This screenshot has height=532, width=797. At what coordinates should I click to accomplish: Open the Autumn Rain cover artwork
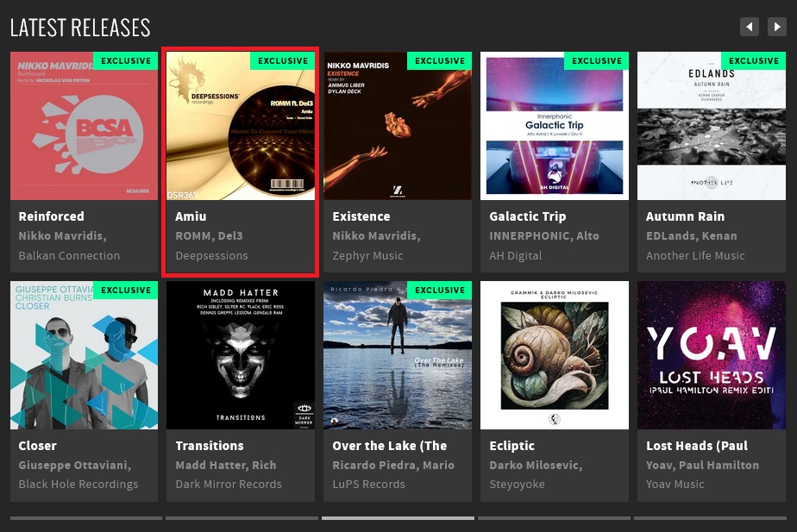pyautogui.click(x=712, y=126)
